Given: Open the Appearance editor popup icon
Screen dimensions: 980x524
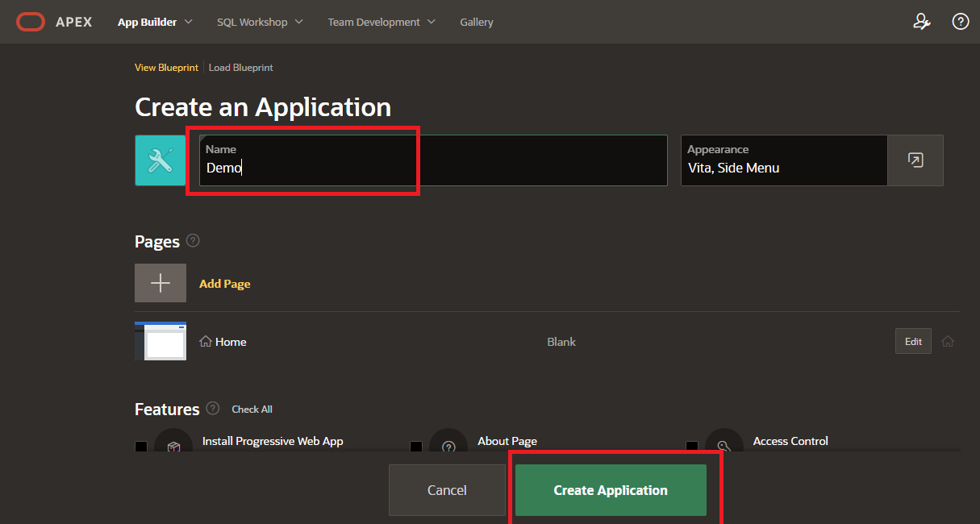Looking at the screenshot, I should coord(915,160).
